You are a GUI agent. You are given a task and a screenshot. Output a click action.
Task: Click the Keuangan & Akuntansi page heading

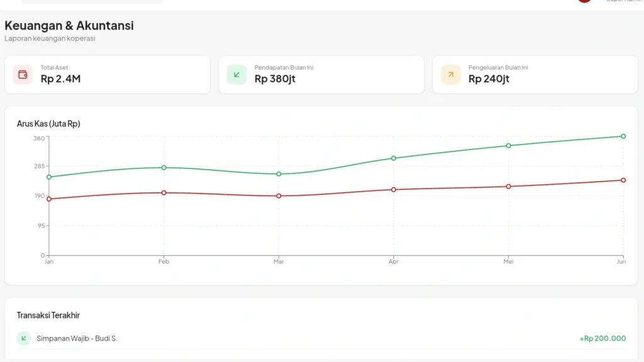(69, 26)
